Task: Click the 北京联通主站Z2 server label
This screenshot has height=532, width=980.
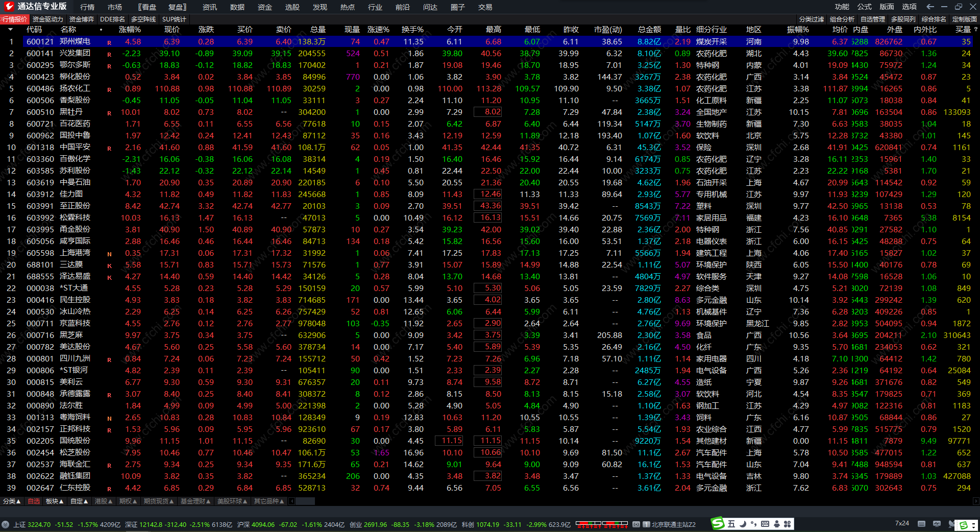Action: (674, 524)
